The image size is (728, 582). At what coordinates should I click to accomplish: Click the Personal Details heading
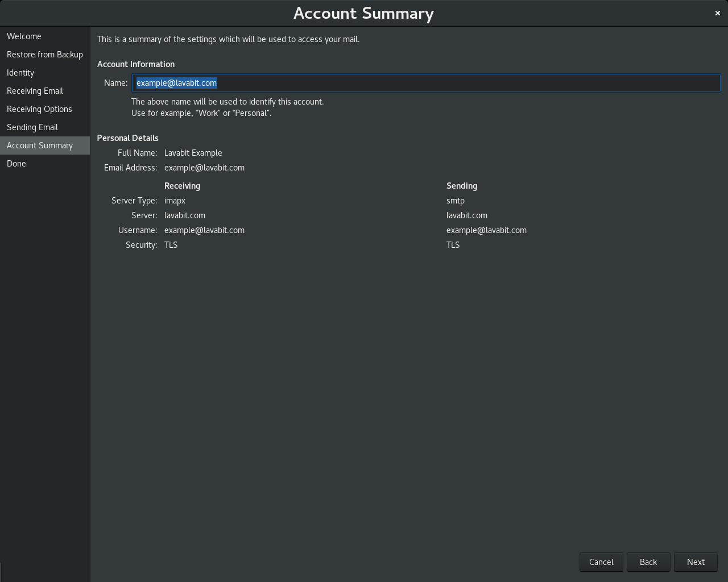click(128, 138)
